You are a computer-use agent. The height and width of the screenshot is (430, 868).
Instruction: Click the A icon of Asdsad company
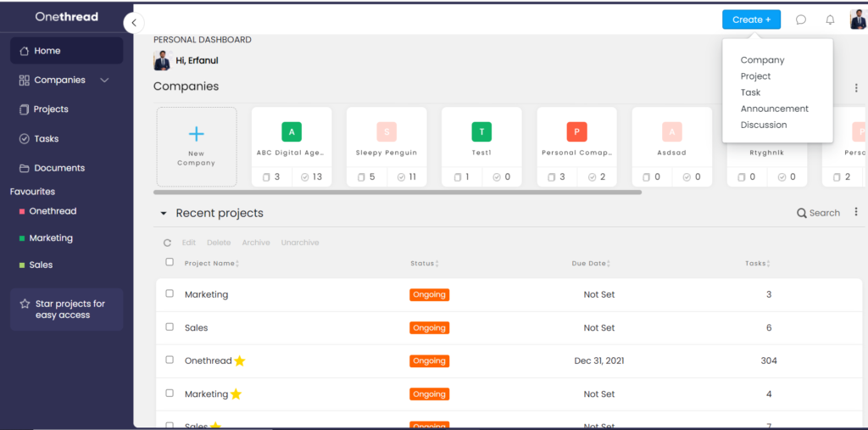pyautogui.click(x=672, y=131)
